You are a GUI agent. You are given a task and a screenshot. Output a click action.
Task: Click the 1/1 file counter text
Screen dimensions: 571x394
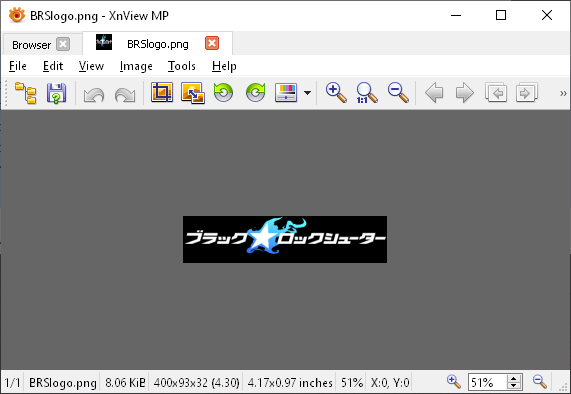coord(12,383)
